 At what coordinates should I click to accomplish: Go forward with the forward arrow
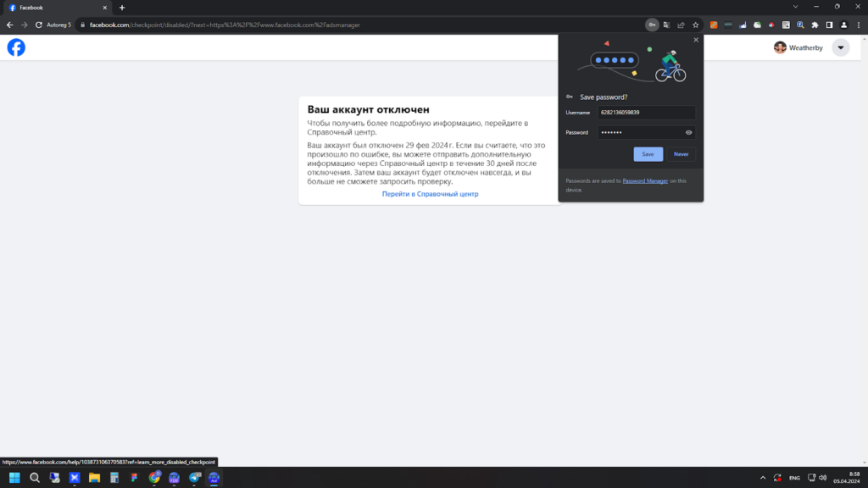pyautogui.click(x=25, y=25)
